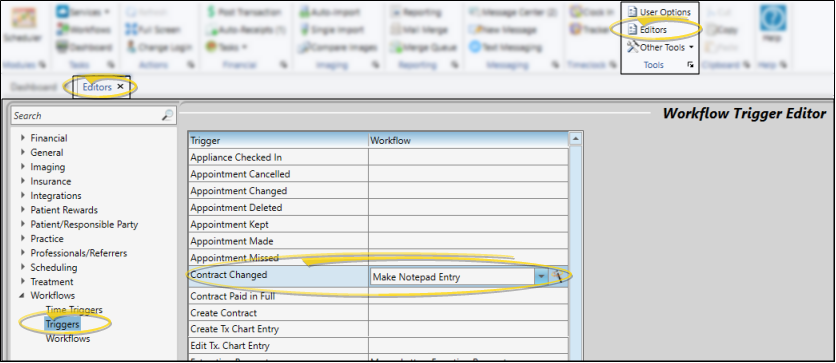The height and width of the screenshot is (363, 836).
Task: Click Editors in the Tools group
Action: point(647,30)
